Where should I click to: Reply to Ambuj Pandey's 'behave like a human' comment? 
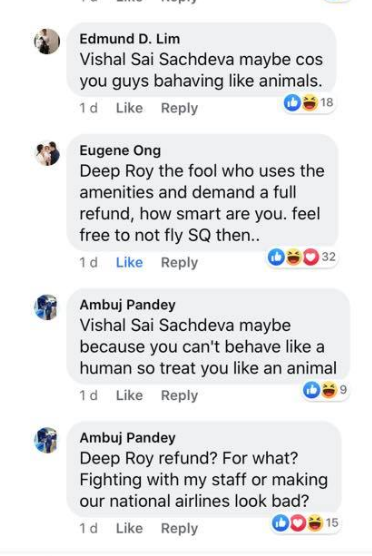(179, 396)
